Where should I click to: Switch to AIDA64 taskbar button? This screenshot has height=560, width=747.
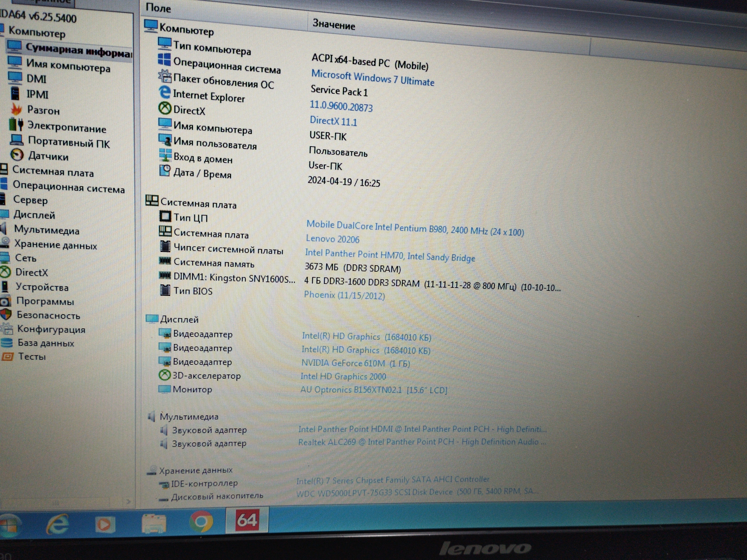(x=247, y=520)
